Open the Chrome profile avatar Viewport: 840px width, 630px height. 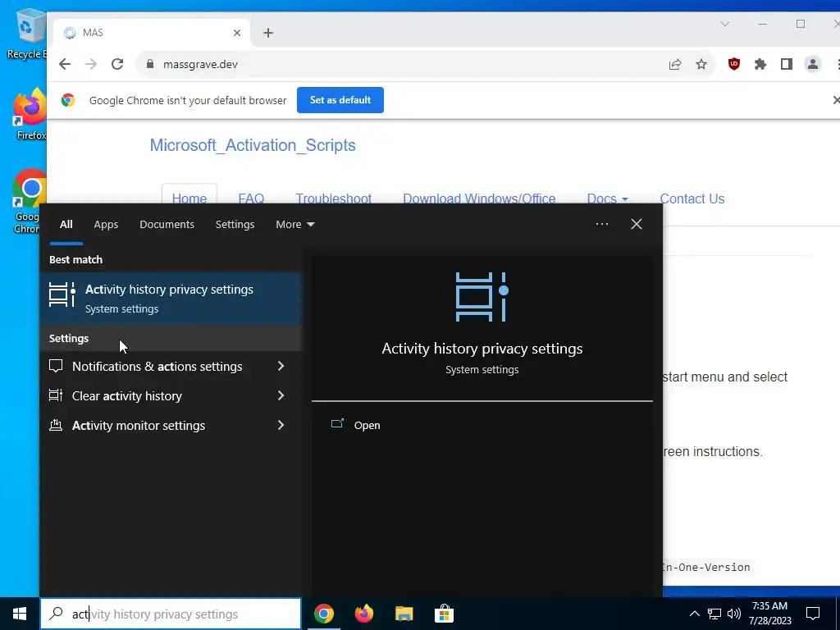tap(813, 64)
